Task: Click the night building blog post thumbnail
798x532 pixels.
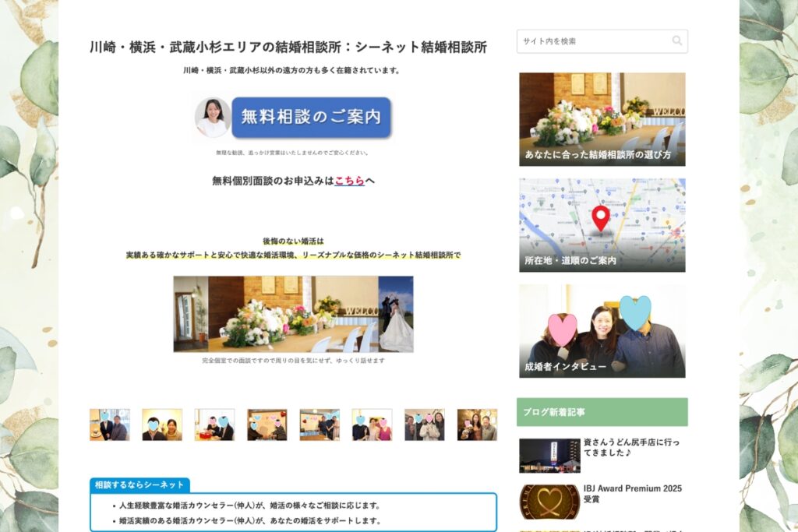Action: [549, 456]
